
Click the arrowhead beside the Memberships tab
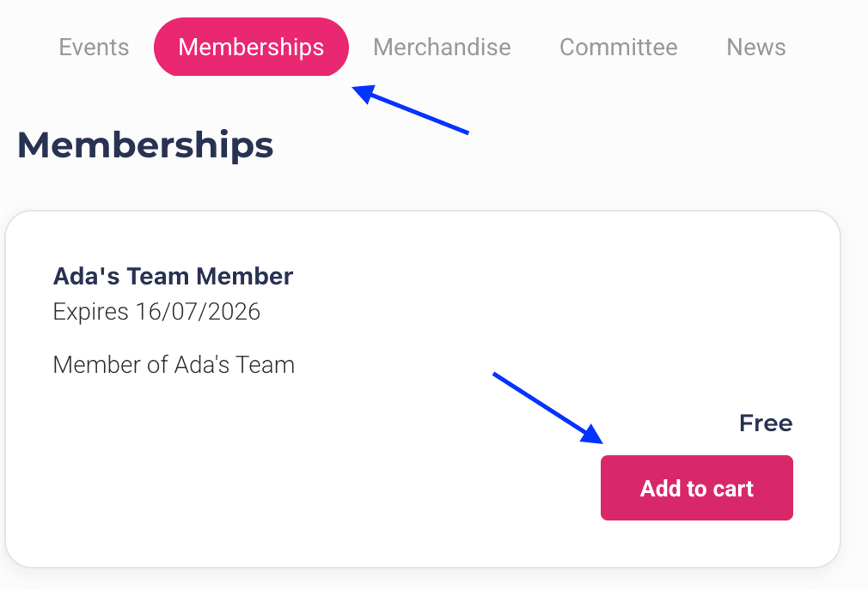pyautogui.click(x=365, y=93)
